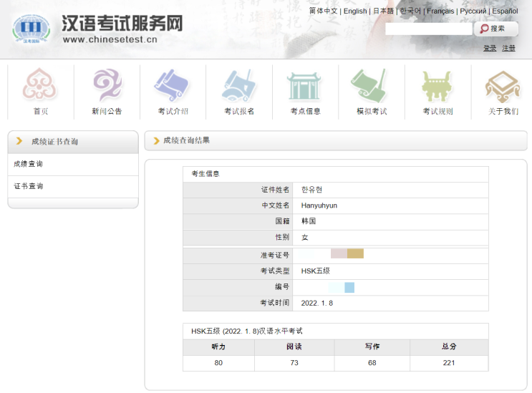Select the name Hanyuhyun

point(319,206)
